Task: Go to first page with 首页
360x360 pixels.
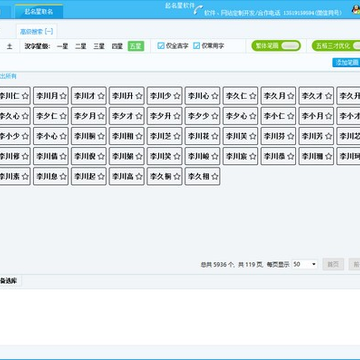Action: pyautogui.click(x=333, y=265)
